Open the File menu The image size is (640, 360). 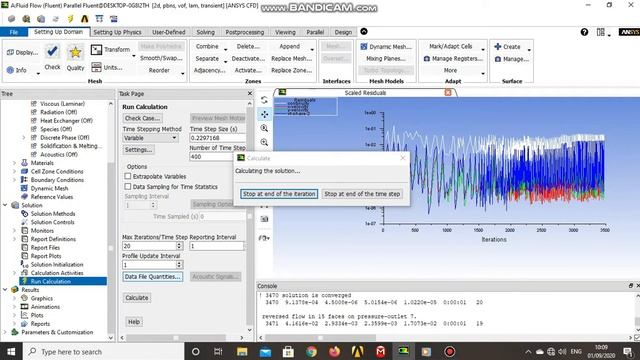click(13, 32)
